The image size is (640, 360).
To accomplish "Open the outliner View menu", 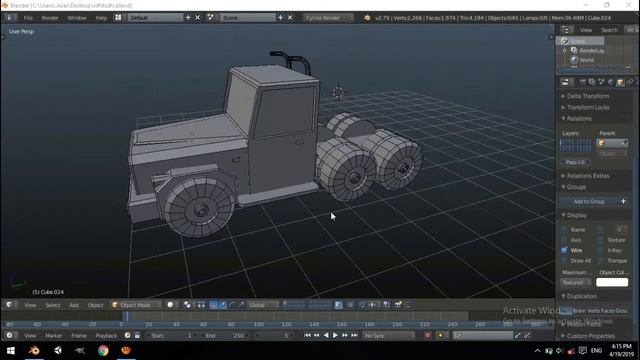I will (x=586, y=30).
